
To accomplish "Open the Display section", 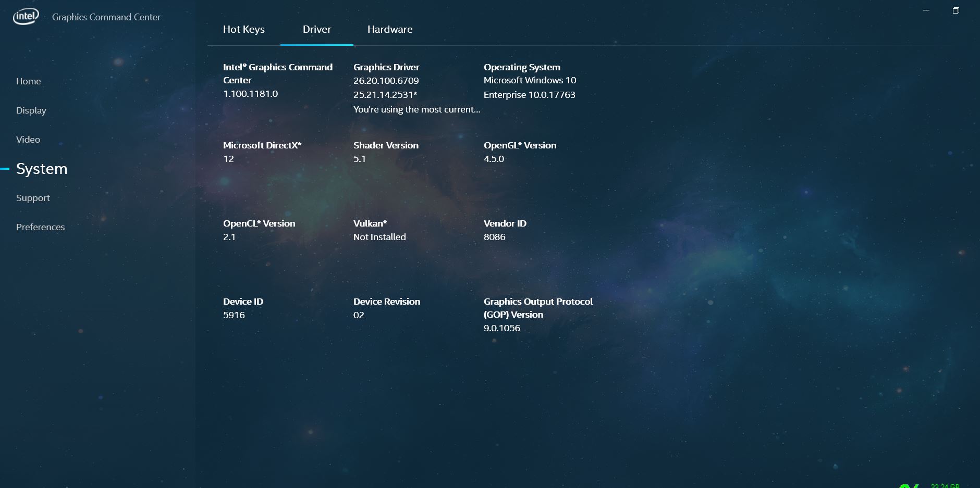I will [31, 110].
